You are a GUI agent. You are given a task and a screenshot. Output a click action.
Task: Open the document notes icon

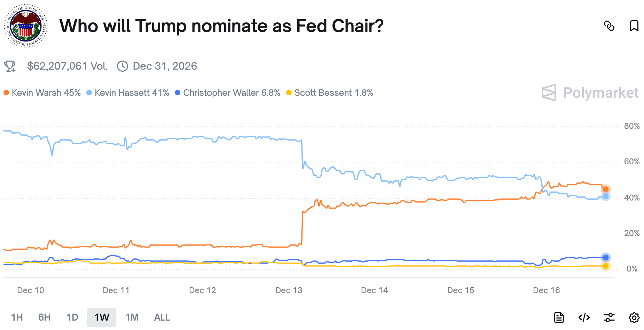(559, 317)
